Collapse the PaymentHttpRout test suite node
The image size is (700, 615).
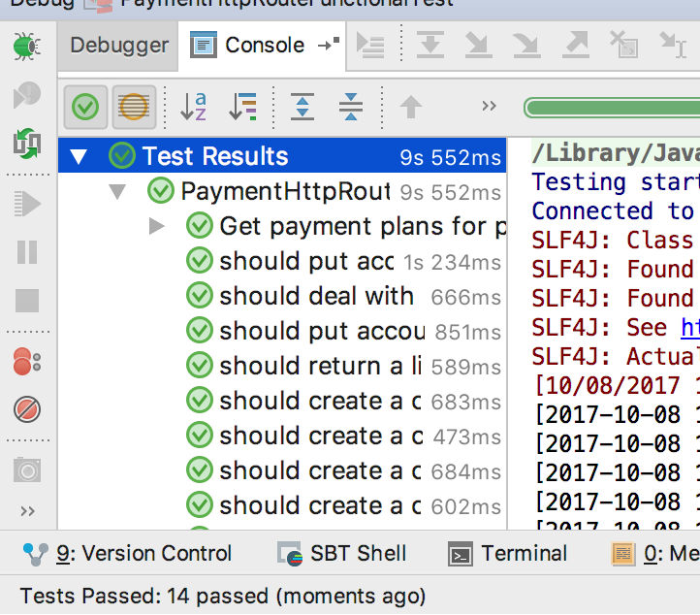click(x=118, y=192)
